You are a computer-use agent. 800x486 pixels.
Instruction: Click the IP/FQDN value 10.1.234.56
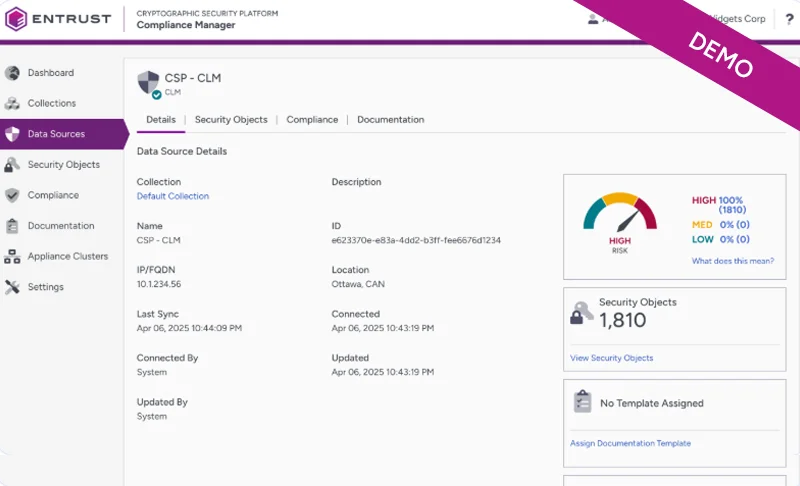pos(159,284)
